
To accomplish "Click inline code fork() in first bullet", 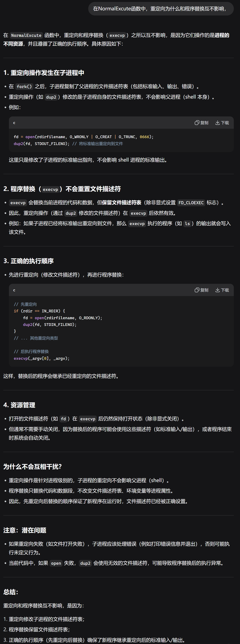I will [24, 86].
